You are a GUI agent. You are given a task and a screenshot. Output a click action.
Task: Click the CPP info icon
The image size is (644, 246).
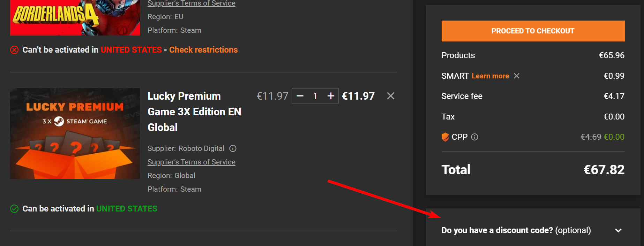[x=474, y=137]
